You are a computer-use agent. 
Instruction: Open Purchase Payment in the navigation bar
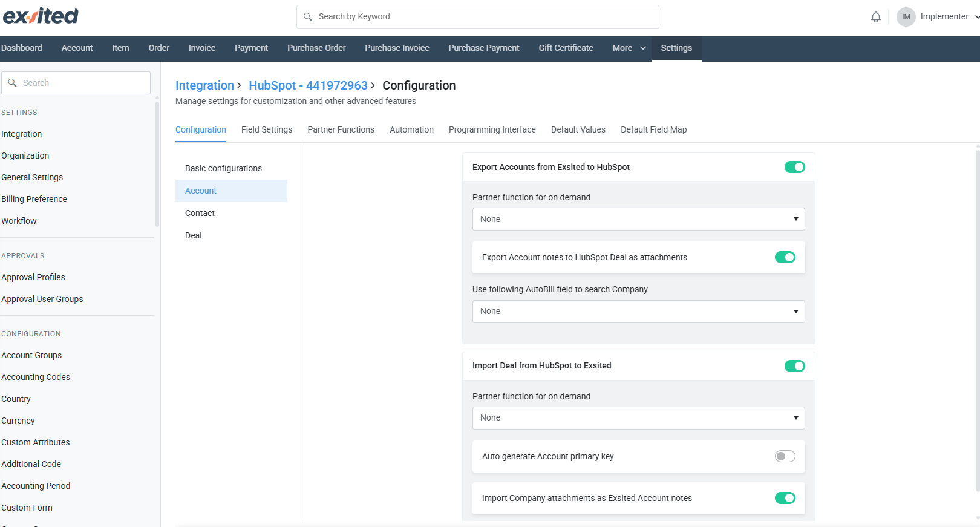click(x=484, y=48)
